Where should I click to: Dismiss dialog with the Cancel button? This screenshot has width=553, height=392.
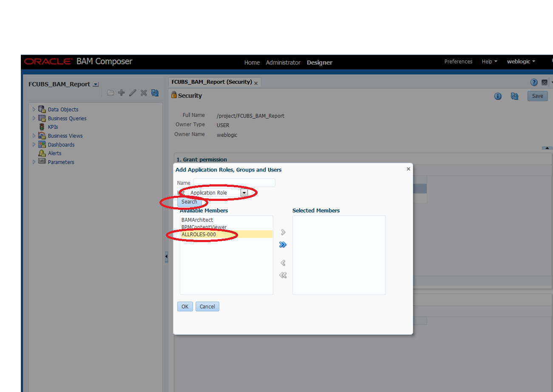[x=207, y=307]
